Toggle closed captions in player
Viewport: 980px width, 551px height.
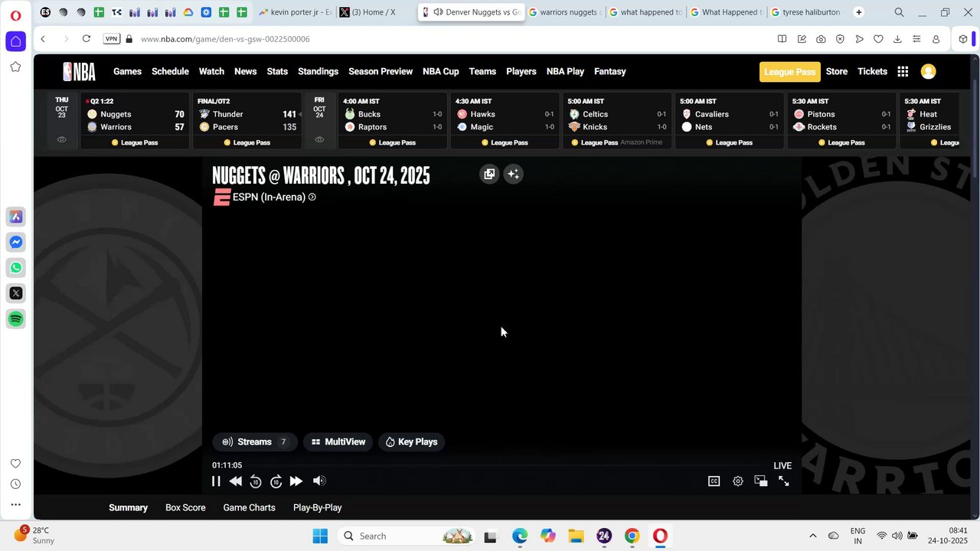(714, 481)
